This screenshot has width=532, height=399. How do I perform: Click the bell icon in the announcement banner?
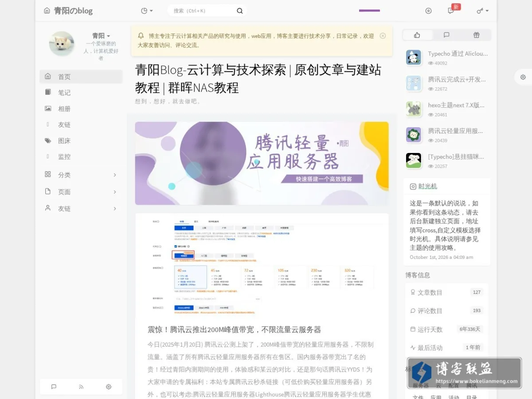pos(141,36)
